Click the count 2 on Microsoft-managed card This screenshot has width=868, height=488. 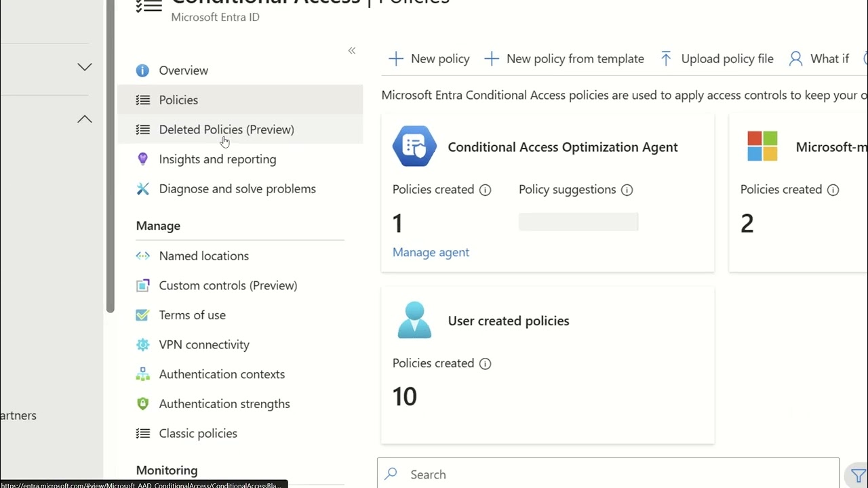[x=747, y=224]
